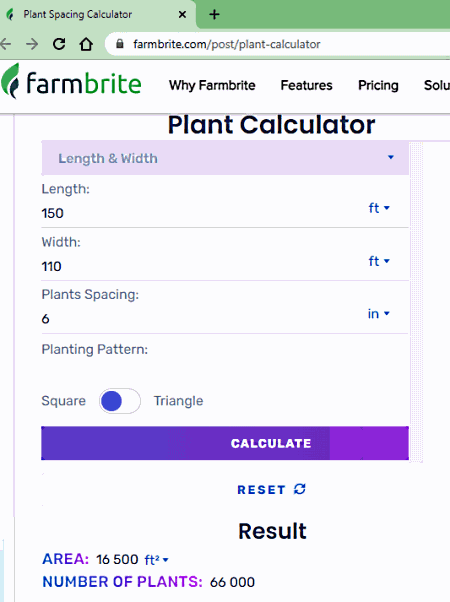
Task: Open the Why Farmbrite menu
Action: coord(212,85)
